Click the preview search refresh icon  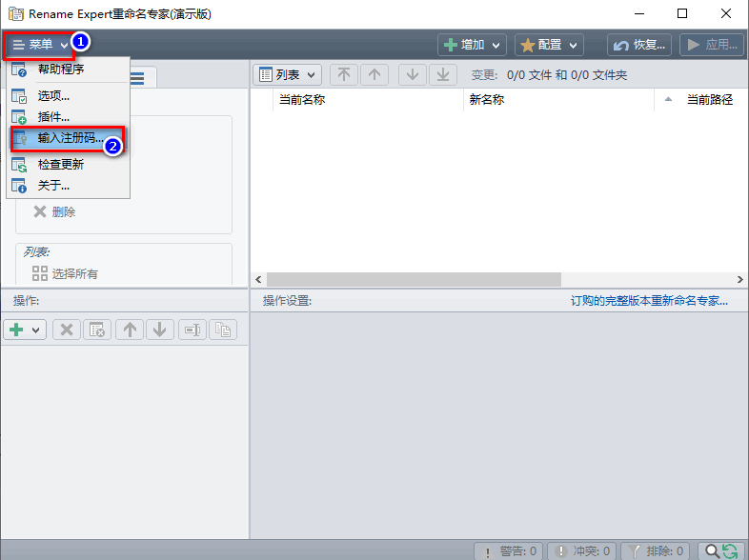click(x=721, y=550)
